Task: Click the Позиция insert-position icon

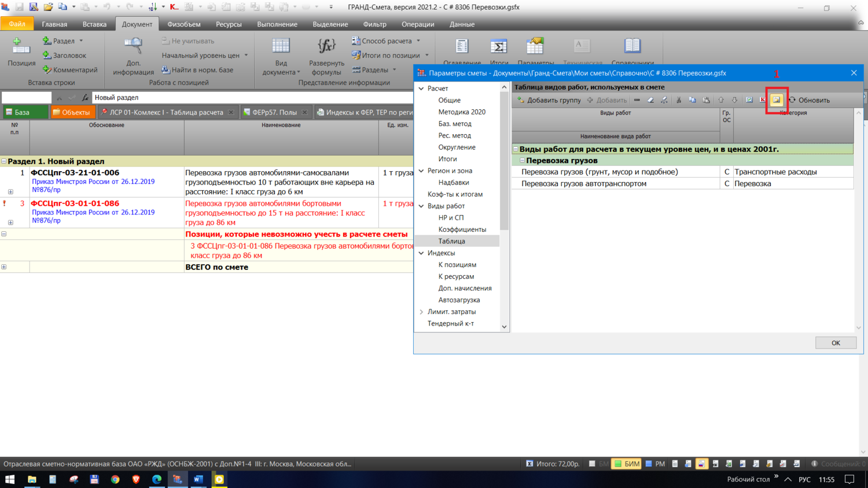Action: click(21, 46)
